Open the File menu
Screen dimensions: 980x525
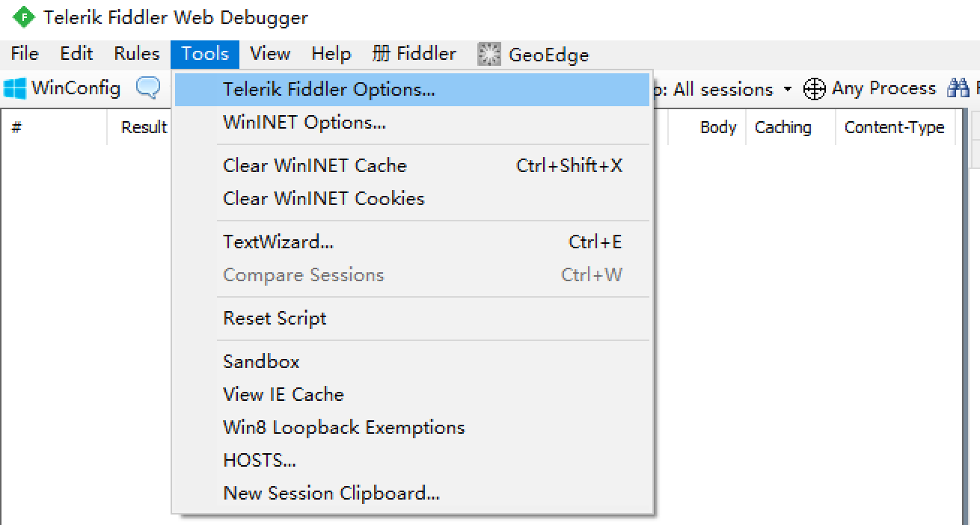(x=23, y=53)
